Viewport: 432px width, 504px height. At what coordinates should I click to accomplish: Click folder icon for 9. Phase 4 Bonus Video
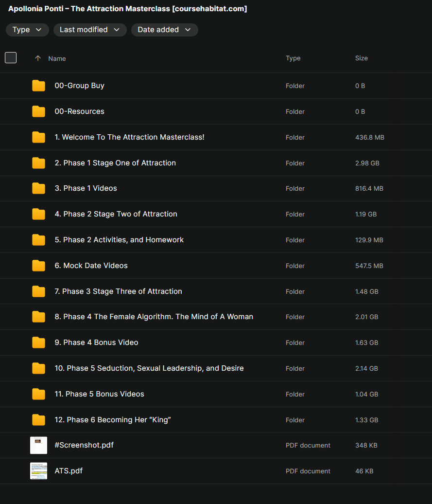38,342
